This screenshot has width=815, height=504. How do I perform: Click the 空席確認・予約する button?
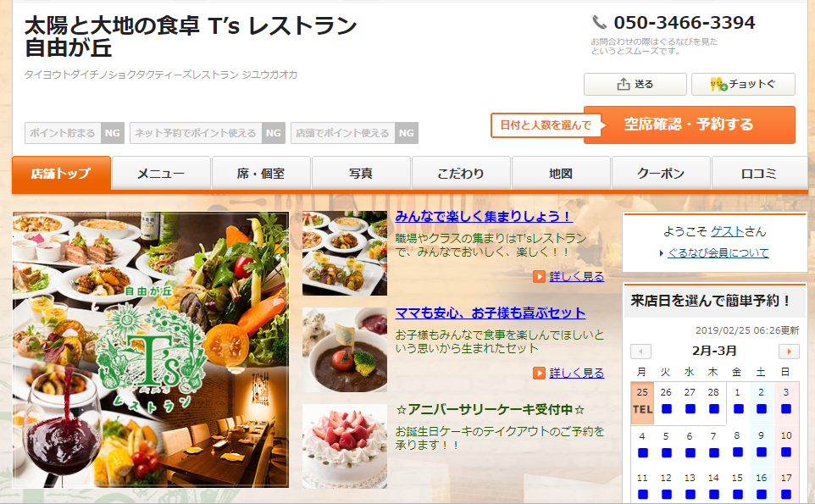(690, 125)
